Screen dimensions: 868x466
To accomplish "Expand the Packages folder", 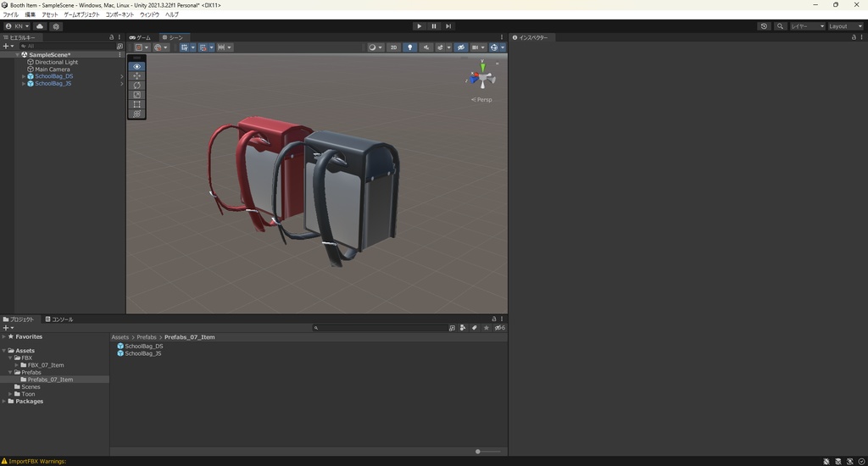I will 4,402.
